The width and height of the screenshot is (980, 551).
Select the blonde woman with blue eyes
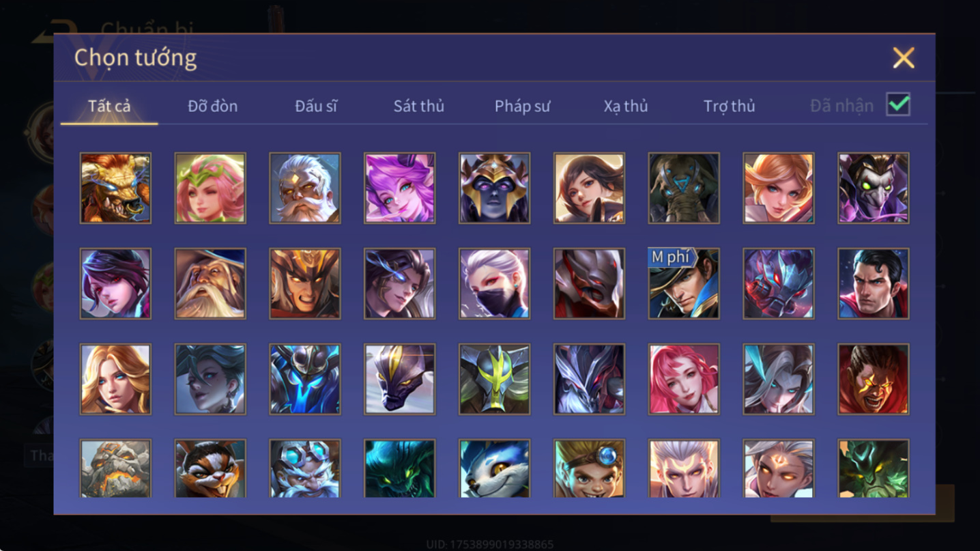[x=115, y=379]
